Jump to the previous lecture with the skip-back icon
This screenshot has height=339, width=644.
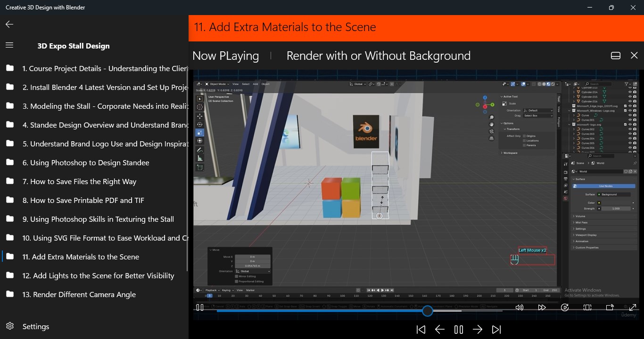(420, 329)
